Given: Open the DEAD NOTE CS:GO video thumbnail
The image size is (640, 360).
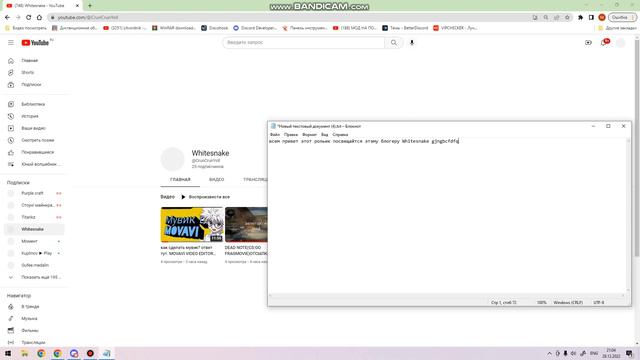Looking at the screenshot, I should 246,224.
